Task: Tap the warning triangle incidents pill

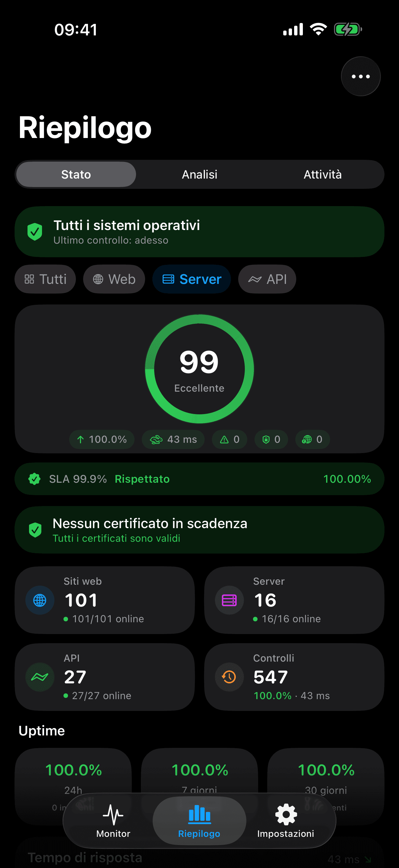Action: [229, 439]
